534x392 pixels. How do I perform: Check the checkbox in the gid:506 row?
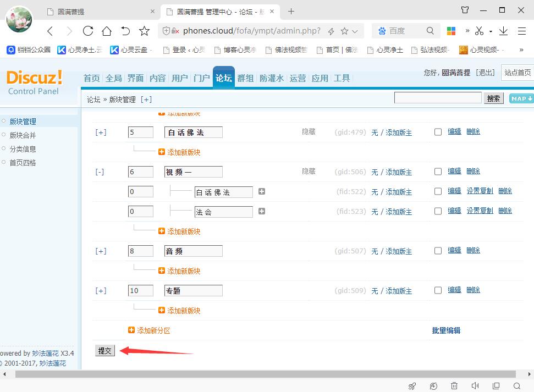tap(438, 172)
